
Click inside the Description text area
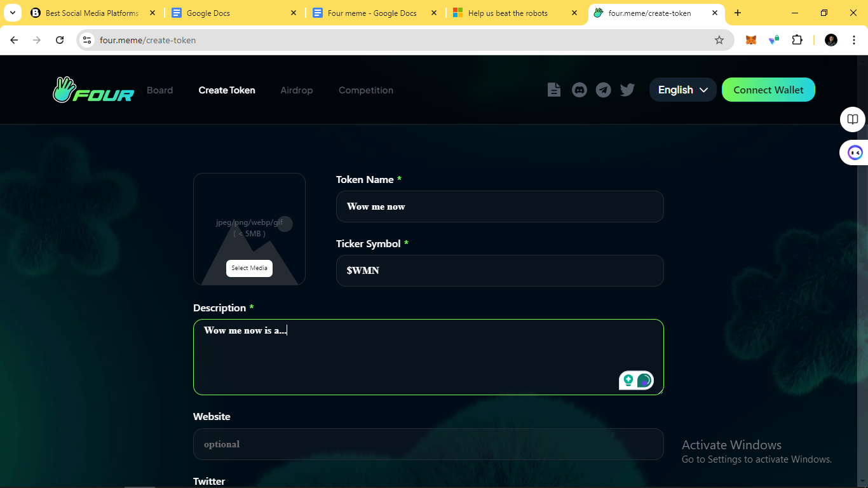pos(428,357)
